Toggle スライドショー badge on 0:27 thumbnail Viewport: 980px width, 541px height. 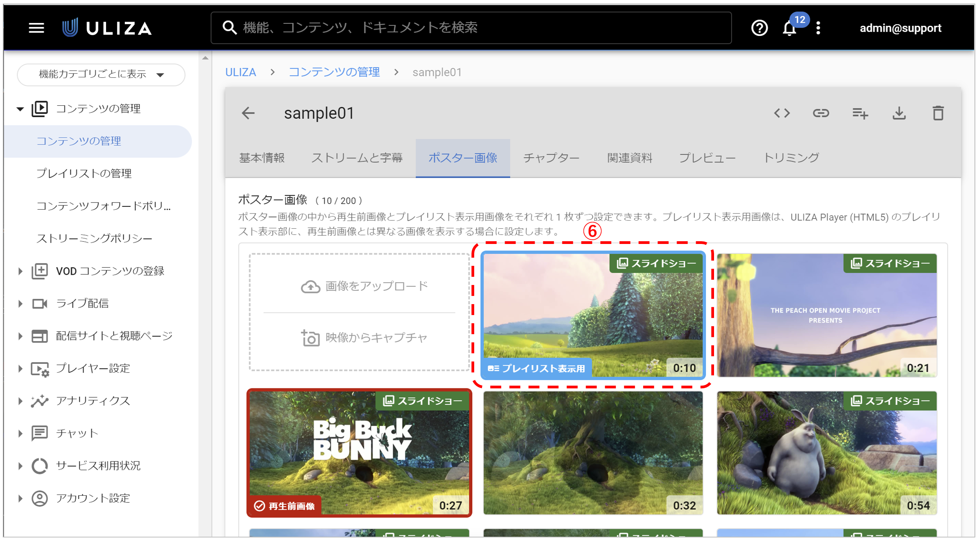[x=422, y=401]
